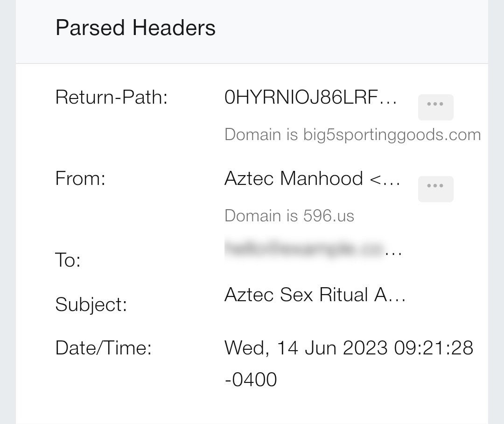Click the ellipsis after the blurred recipient

(x=394, y=251)
